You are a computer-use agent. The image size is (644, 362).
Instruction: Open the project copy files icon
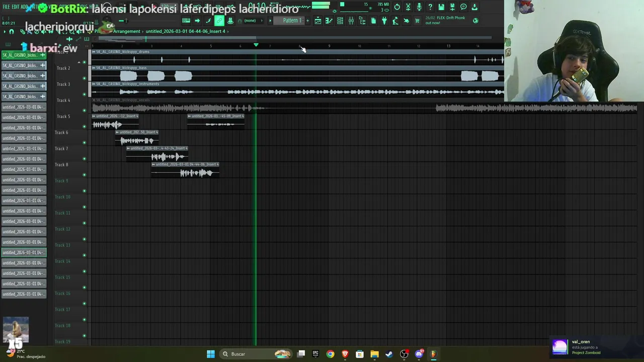[x=373, y=21]
